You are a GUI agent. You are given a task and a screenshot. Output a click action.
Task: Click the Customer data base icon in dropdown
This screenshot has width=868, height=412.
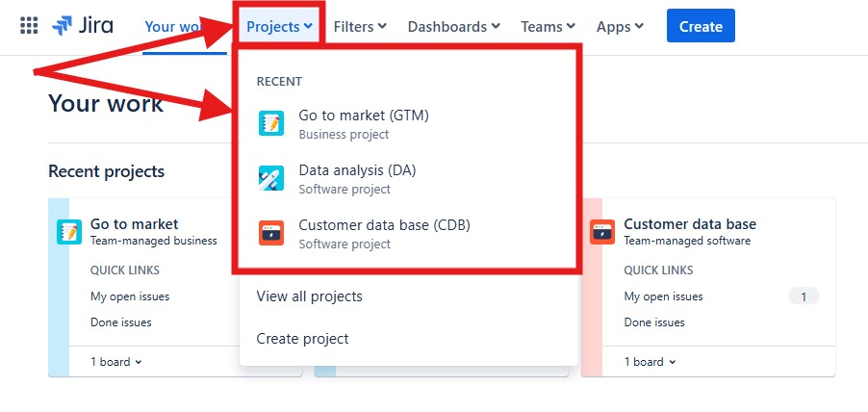(271, 233)
